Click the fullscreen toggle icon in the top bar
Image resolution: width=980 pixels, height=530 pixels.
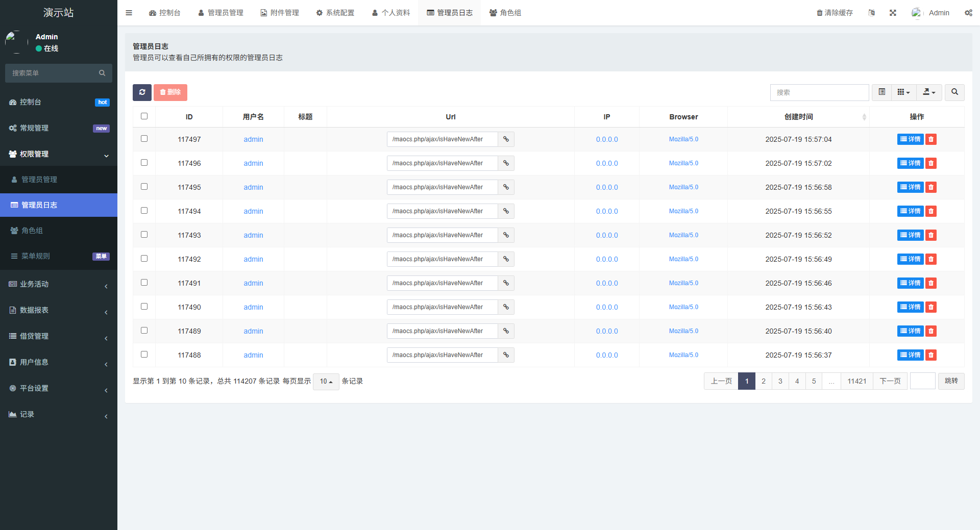[x=892, y=12]
